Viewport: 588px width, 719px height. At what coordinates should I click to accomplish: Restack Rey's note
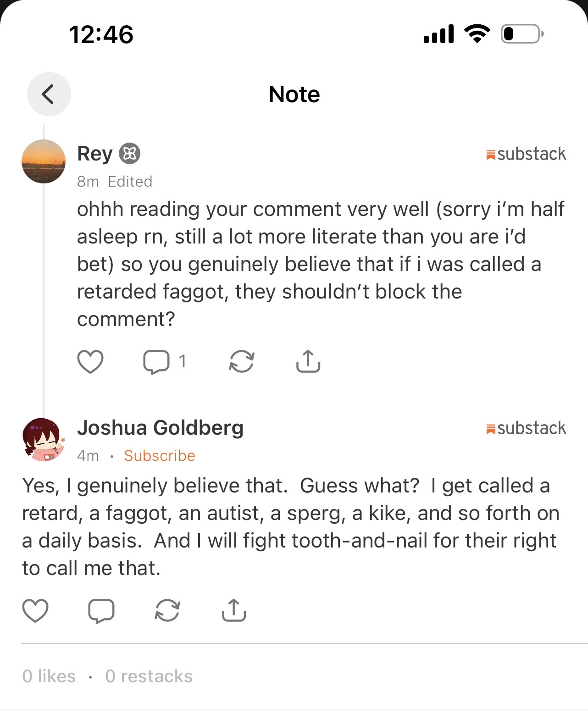click(x=242, y=361)
